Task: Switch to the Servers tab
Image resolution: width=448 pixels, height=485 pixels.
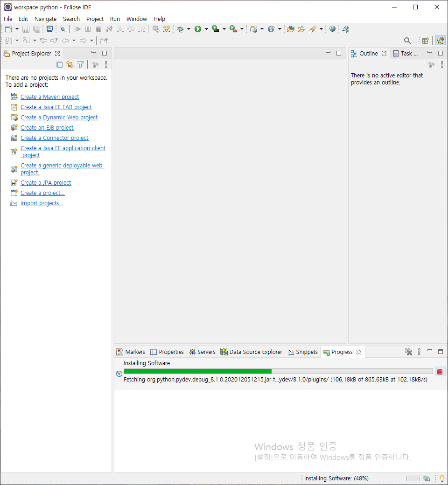Action: click(x=202, y=352)
